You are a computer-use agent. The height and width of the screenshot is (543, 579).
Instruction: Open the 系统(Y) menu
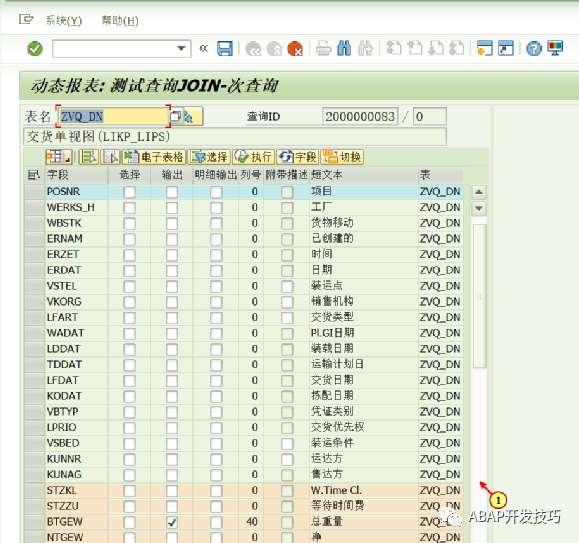pos(64,21)
